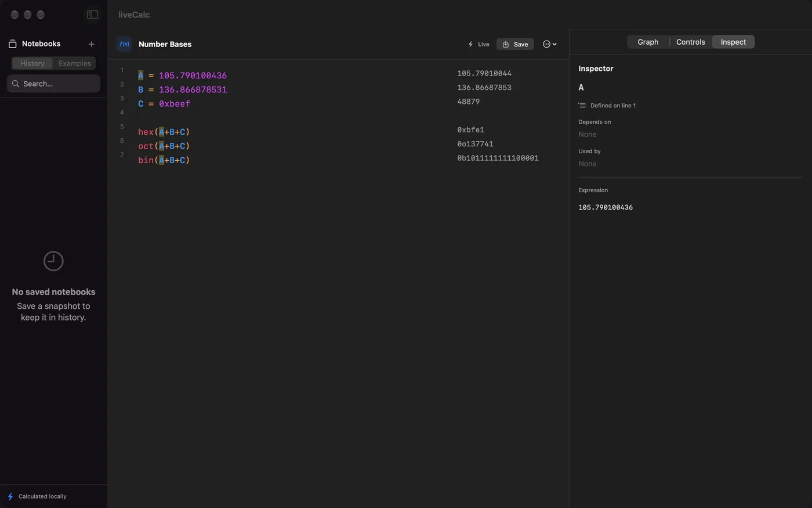This screenshot has width=812, height=508.
Task: Select the line 2 value 136.866878531
Action: click(x=193, y=89)
